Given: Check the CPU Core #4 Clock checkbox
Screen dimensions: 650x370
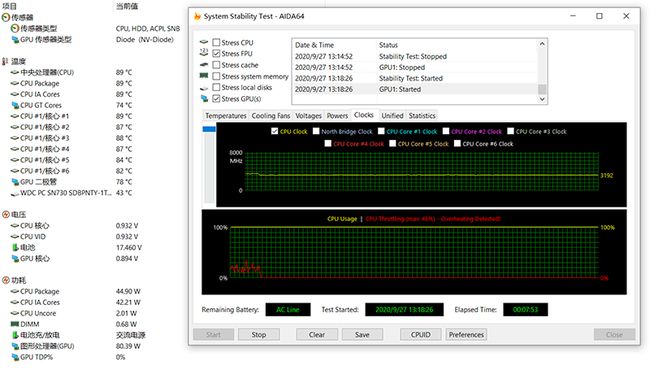Looking at the screenshot, I should 328,143.
